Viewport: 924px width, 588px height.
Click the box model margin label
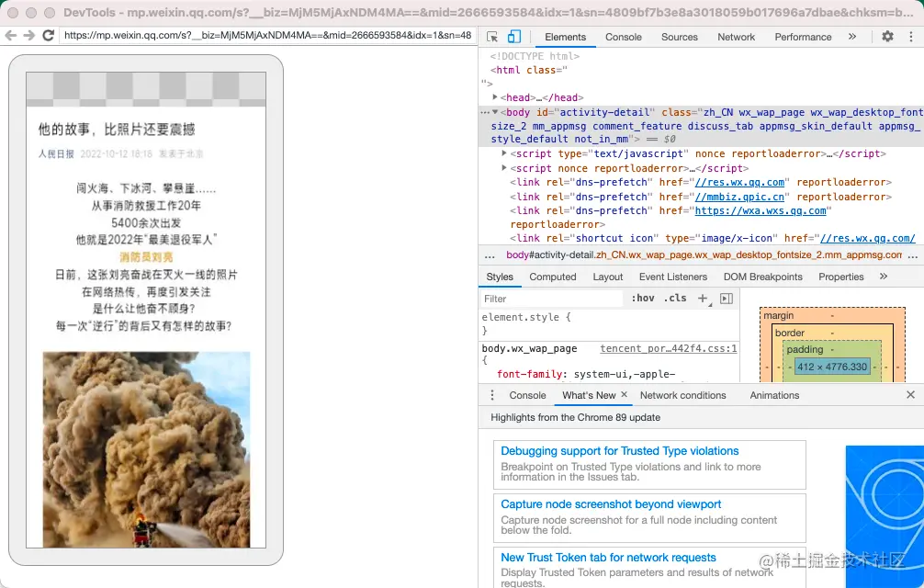pos(779,316)
